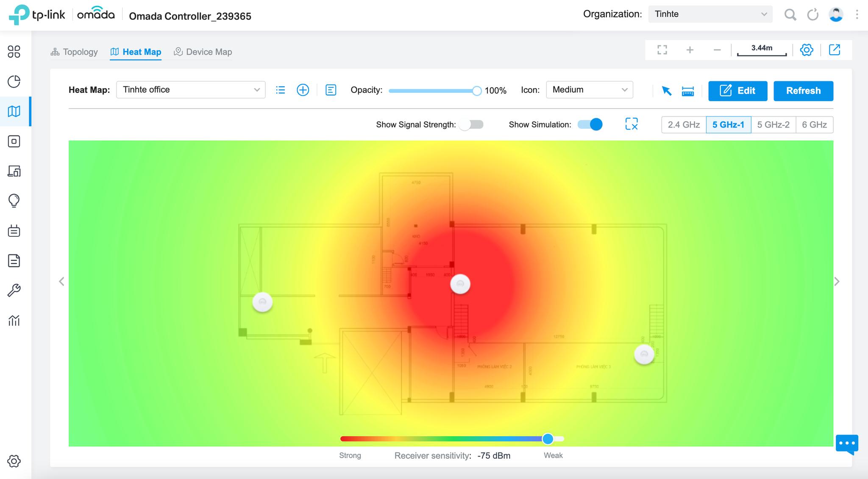Select the arrow pointer tool
868x479 pixels.
click(666, 91)
